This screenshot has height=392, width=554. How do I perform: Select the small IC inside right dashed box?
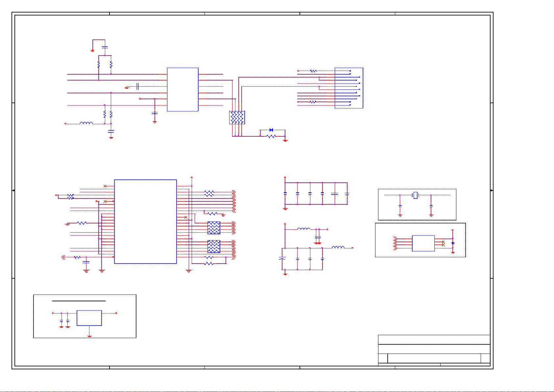pyautogui.click(x=423, y=243)
